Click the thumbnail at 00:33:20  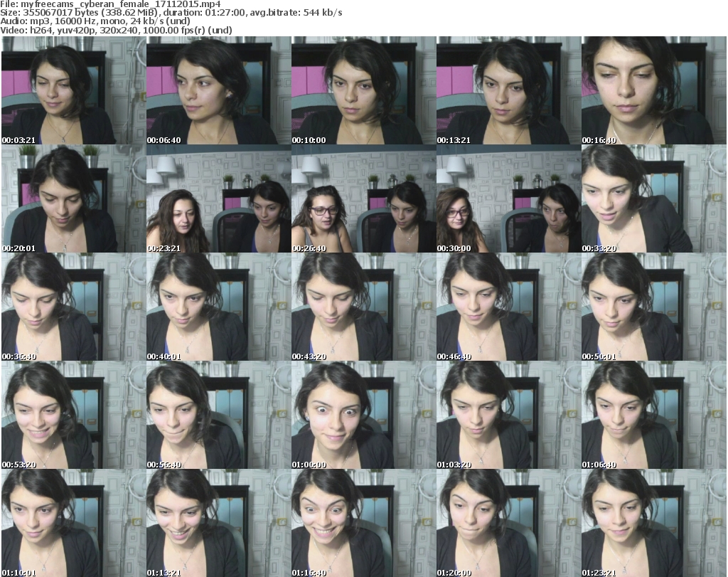point(654,198)
